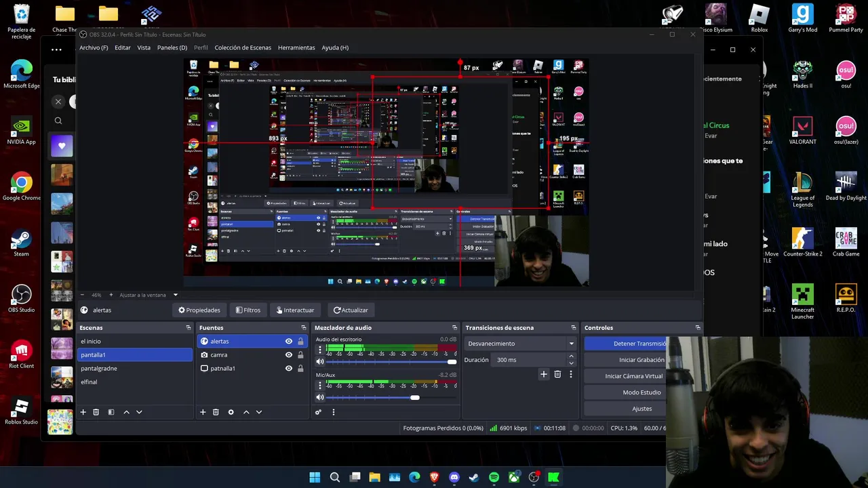The height and width of the screenshot is (488, 868).
Task: Open VALORANT desktop shortcut
Action: click(x=803, y=130)
